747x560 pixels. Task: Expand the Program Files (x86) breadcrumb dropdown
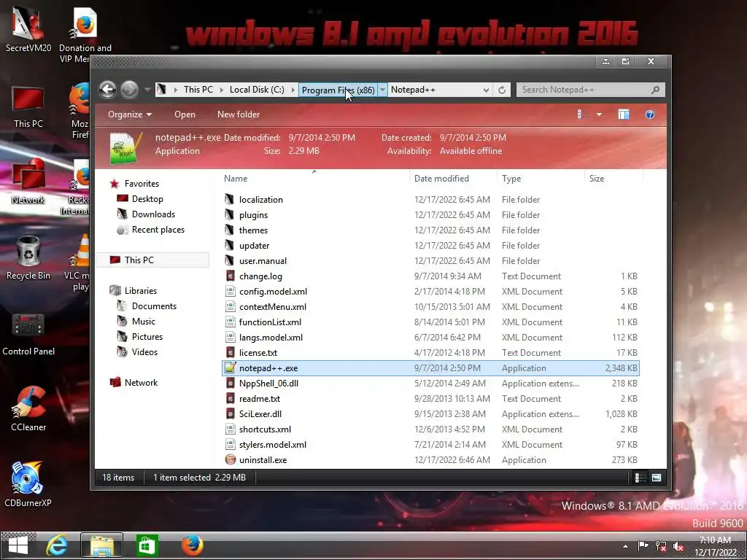point(382,90)
